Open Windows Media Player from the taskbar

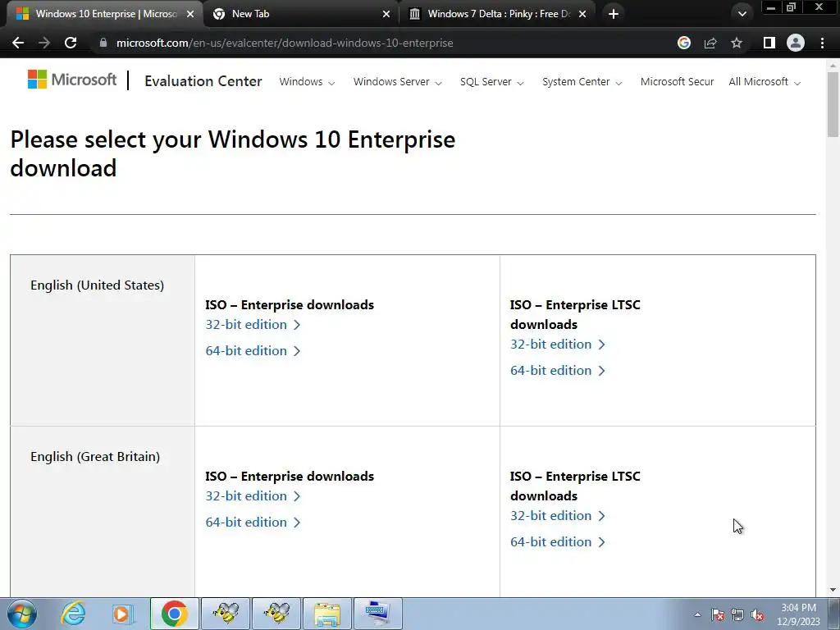click(x=123, y=614)
